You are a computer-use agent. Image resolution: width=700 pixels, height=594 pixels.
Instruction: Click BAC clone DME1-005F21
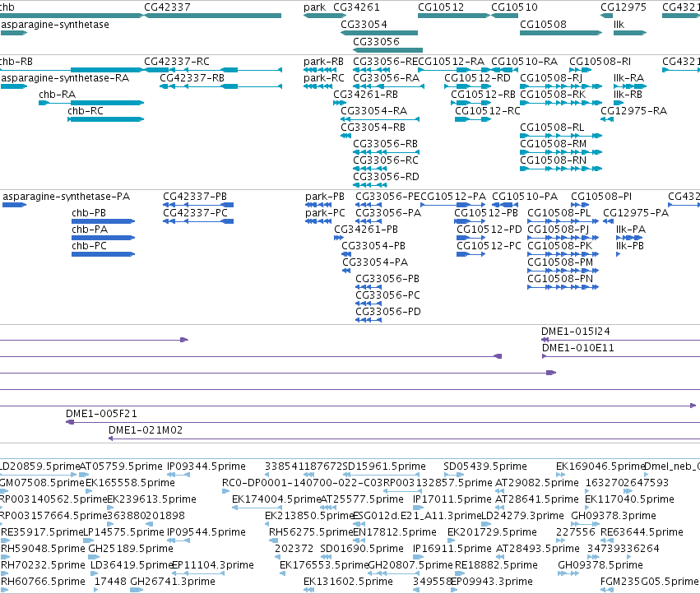(101, 414)
